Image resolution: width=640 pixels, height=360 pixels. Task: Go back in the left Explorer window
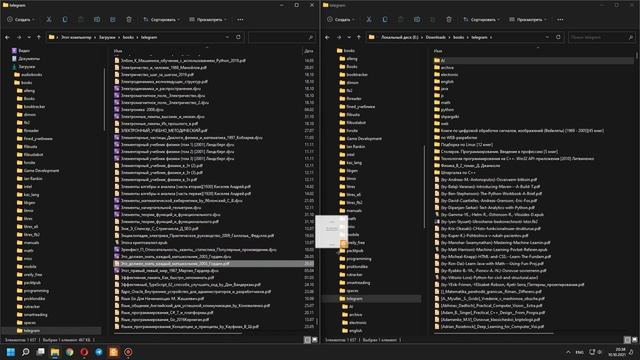(x=7, y=37)
